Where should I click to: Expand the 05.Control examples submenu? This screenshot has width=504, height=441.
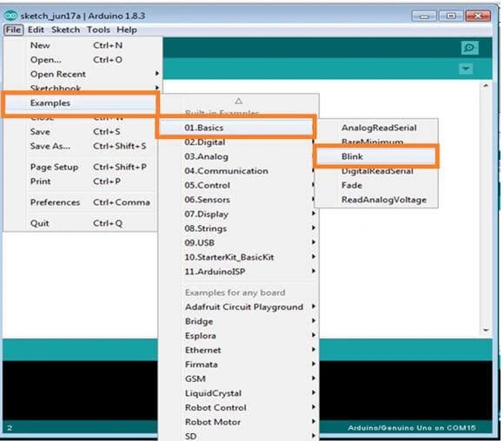(x=238, y=185)
